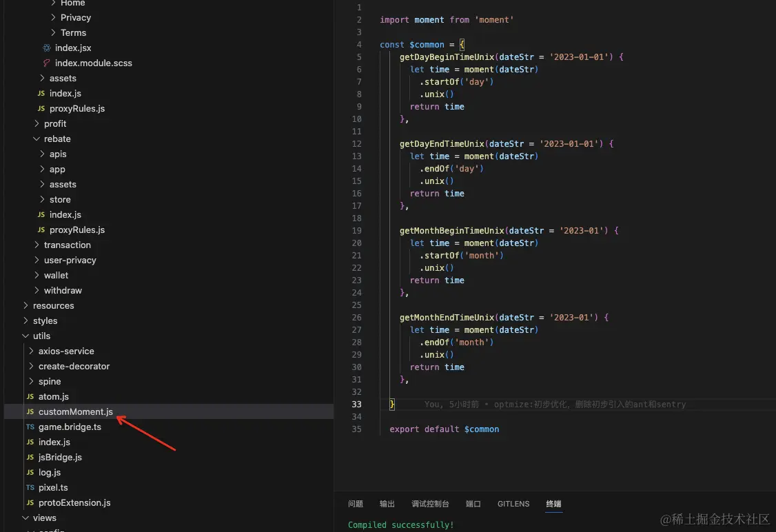Open log.js file
This screenshot has height=532, width=776.
[x=50, y=473]
